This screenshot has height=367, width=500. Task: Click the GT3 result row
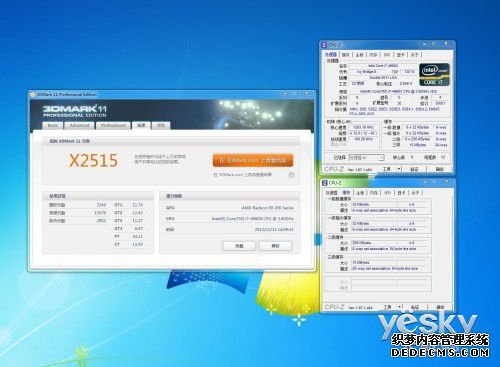(129, 221)
